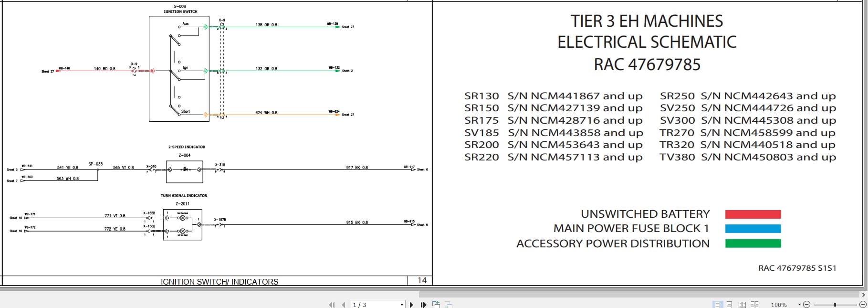
Task: Click the 'ACCESSORY POWER DISTRIBUTION' legend label
Action: 613,244
